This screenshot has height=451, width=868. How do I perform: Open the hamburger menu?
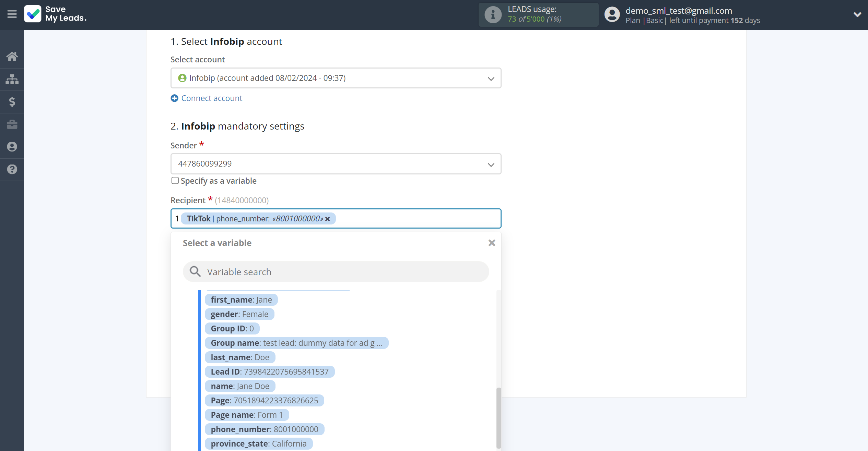(x=12, y=14)
